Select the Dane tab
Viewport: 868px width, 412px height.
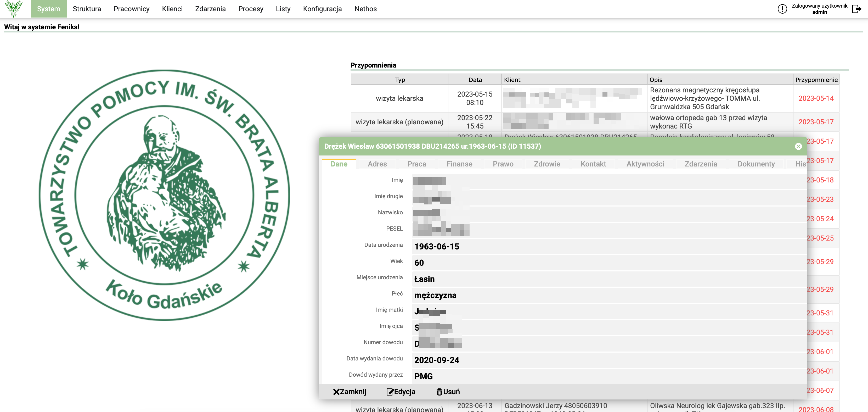click(339, 164)
